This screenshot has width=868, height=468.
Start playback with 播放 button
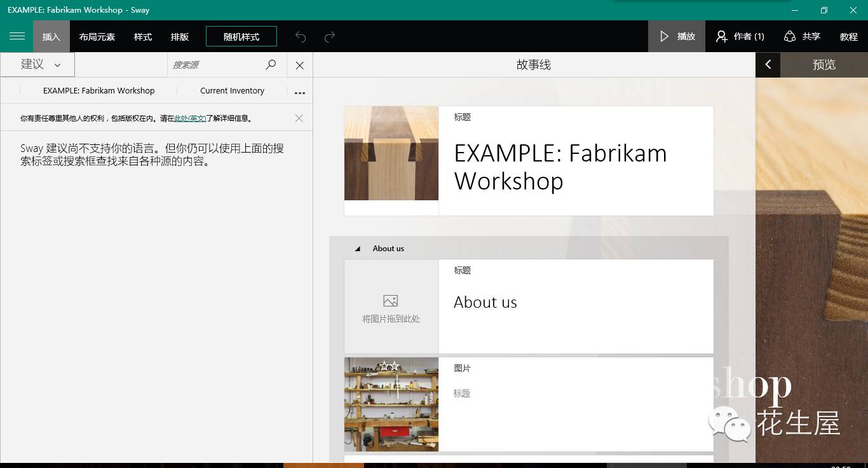click(677, 36)
